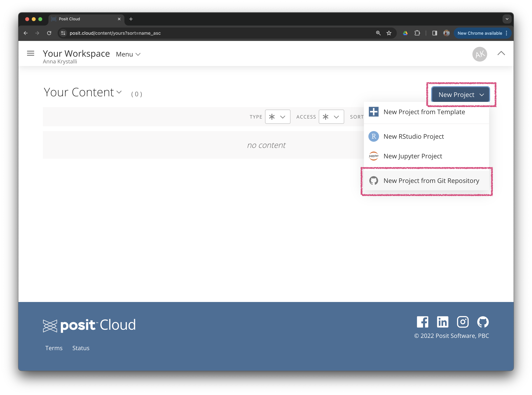
Task: Open the Facebook icon in the footer
Action: pos(422,322)
